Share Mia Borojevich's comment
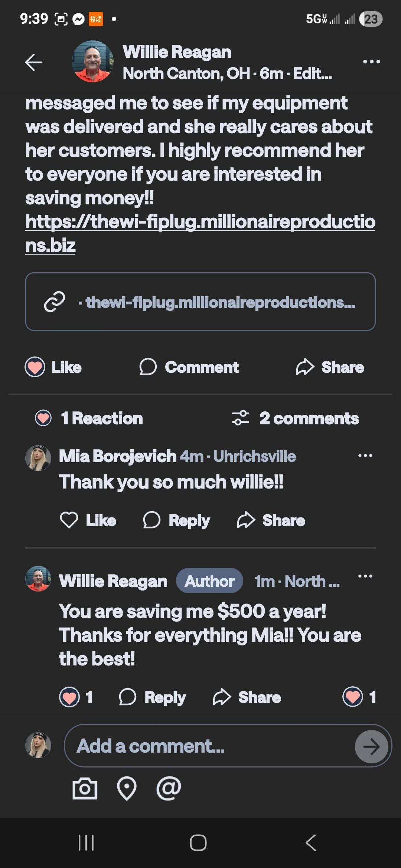This screenshot has height=868, width=401. [x=271, y=520]
